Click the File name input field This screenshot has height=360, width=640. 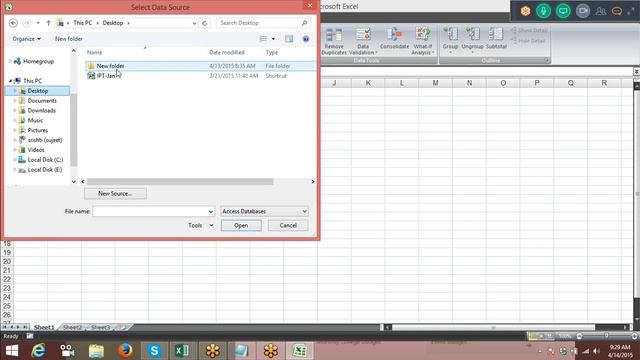click(x=150, y=211)
